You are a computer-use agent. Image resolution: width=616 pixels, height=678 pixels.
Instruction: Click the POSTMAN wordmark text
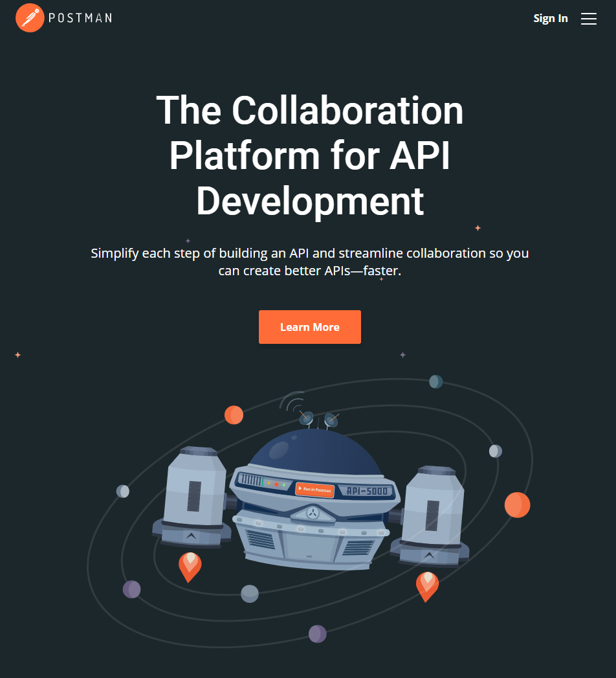[80, 18]
